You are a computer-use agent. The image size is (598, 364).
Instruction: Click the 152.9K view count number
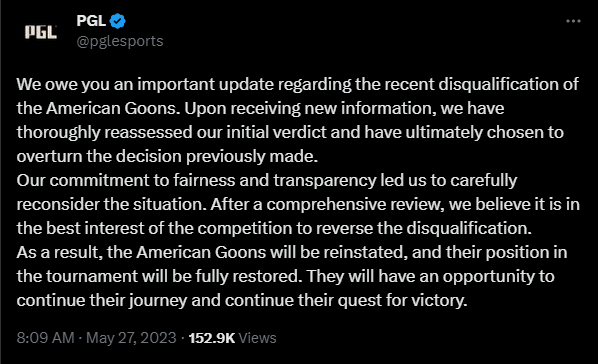pyautogui.click(x=212, y=338)
